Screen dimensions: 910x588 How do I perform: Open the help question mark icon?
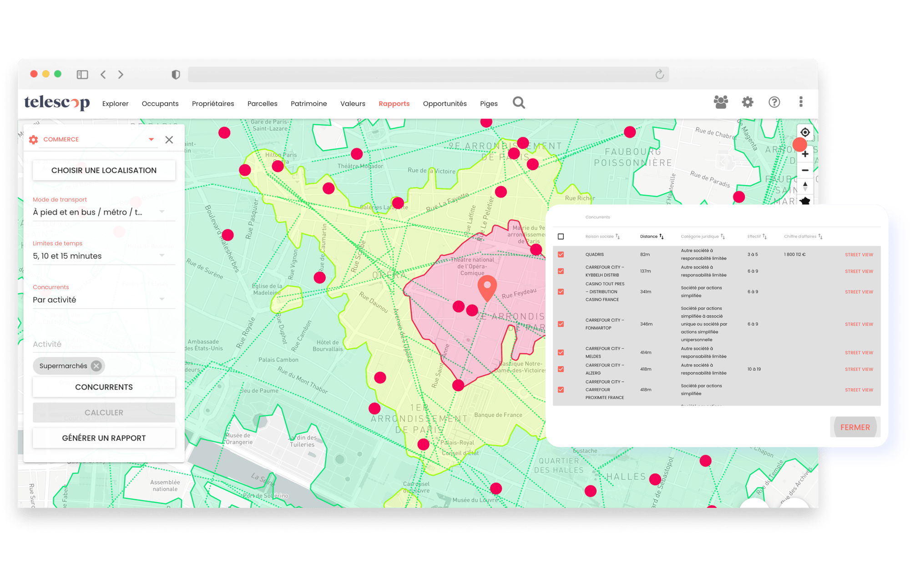[774, 102]
